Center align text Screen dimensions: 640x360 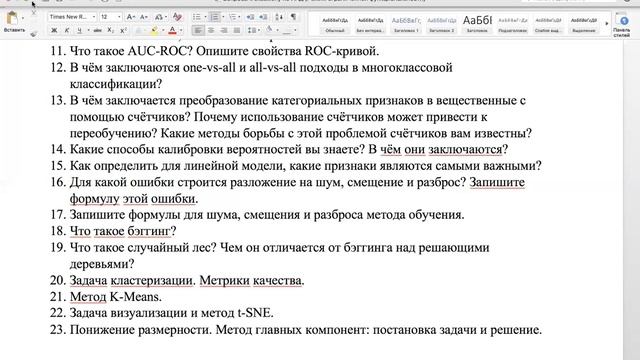pos(211,30)
